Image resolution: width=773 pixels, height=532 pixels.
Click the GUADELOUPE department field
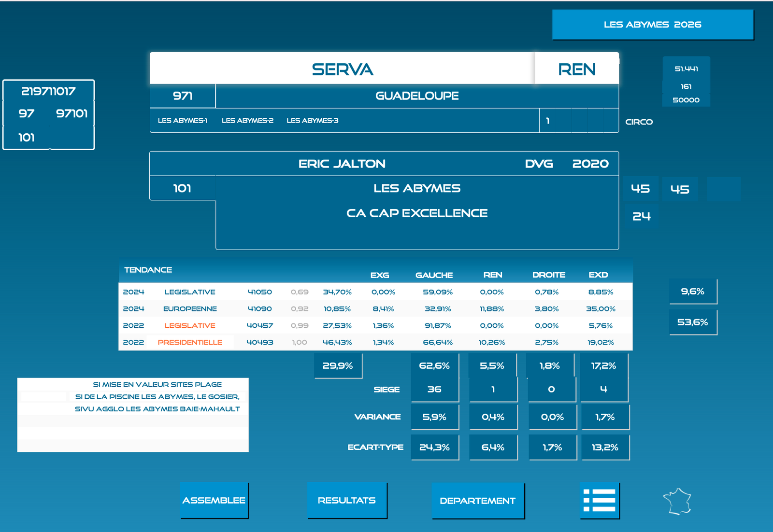(416, 96)
